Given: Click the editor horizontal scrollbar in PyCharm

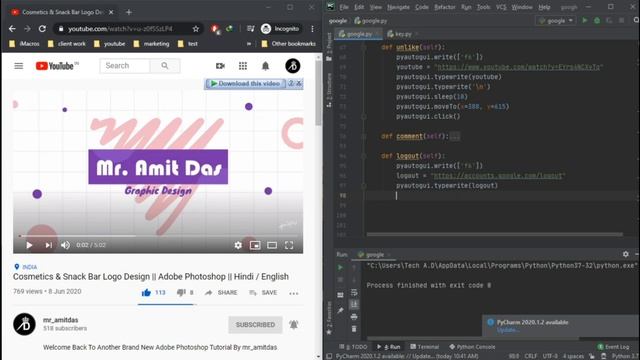Looking at the screenshot, I should click(x=494, y=234).
